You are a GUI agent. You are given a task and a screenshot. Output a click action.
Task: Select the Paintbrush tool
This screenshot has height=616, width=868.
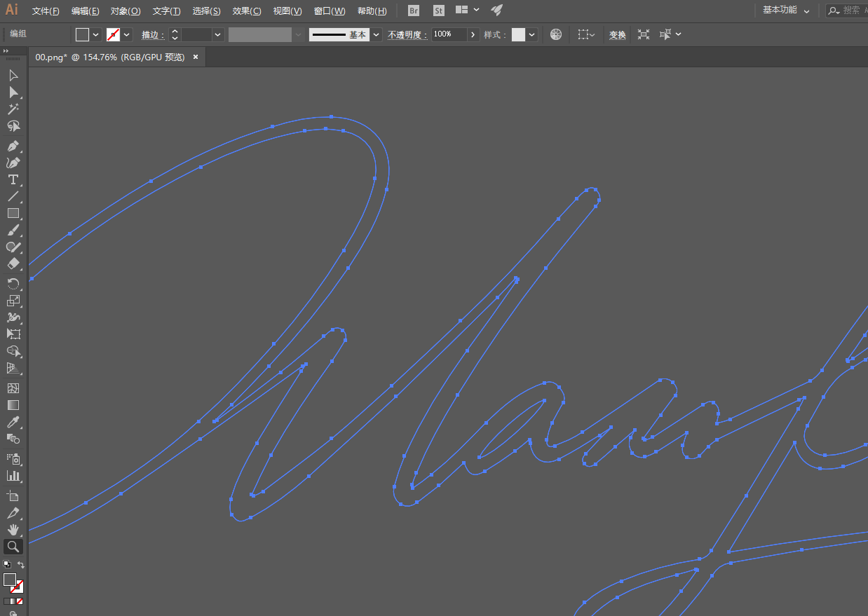point(13,230)
